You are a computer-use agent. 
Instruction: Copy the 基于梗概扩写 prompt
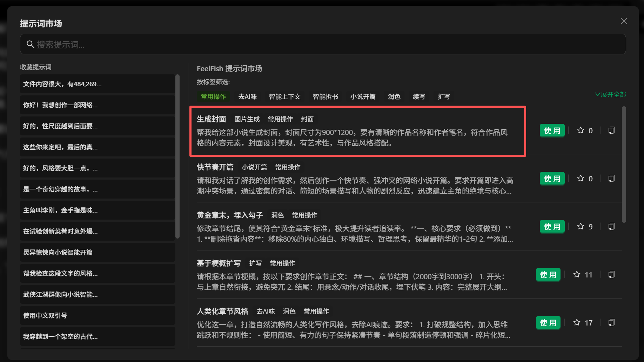click(611, 275)
